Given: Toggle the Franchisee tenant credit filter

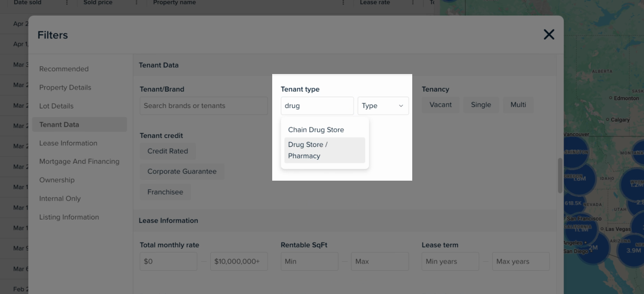Looking at the screenshot, I should (165, 192).
